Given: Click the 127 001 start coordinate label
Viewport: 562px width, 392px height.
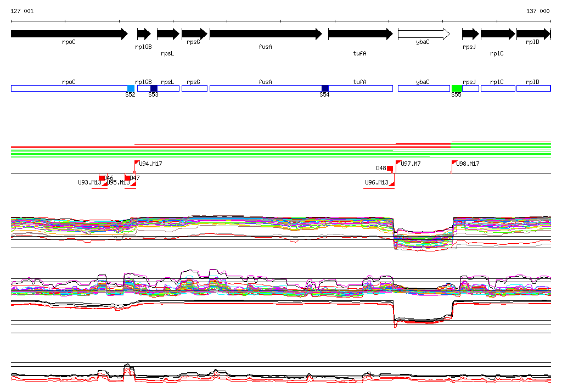Looking at the screenshot, I should pos(22,11).
